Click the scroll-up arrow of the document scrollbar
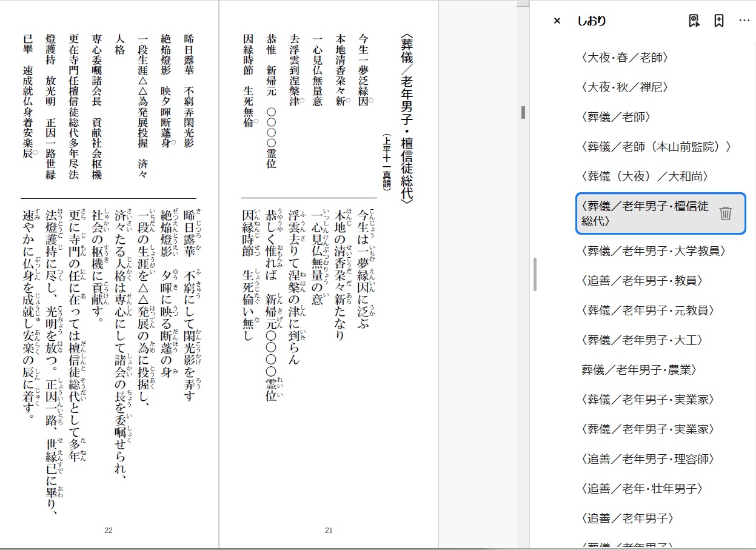 [x=523, y=3]
